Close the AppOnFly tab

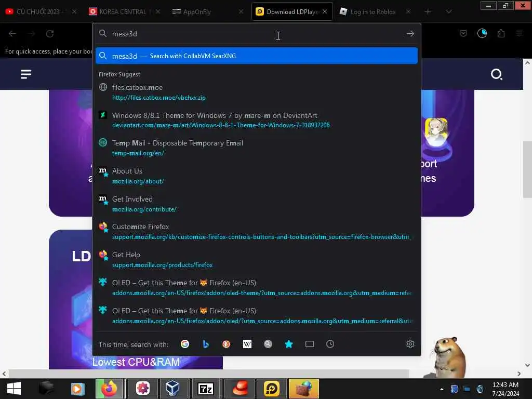pos(241,11)
